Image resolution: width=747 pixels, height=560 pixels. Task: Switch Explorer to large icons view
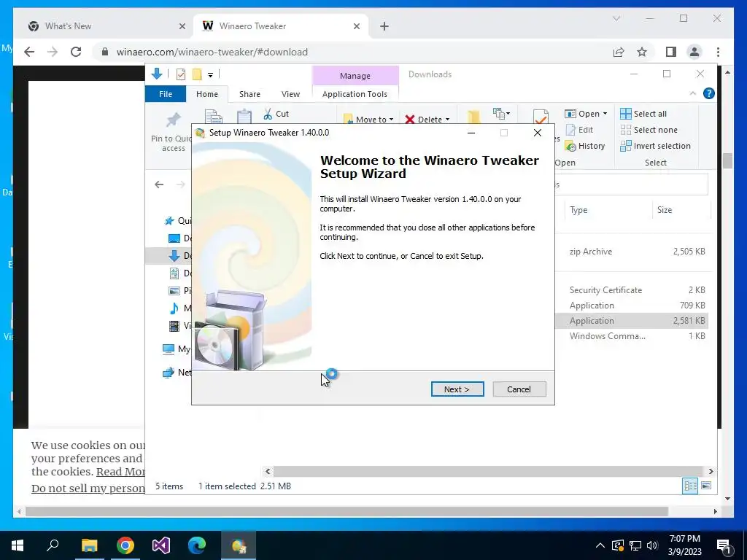706,486
